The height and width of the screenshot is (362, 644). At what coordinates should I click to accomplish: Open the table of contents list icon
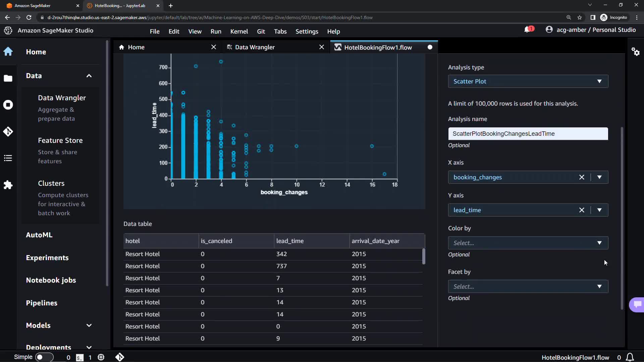[8, 158]
